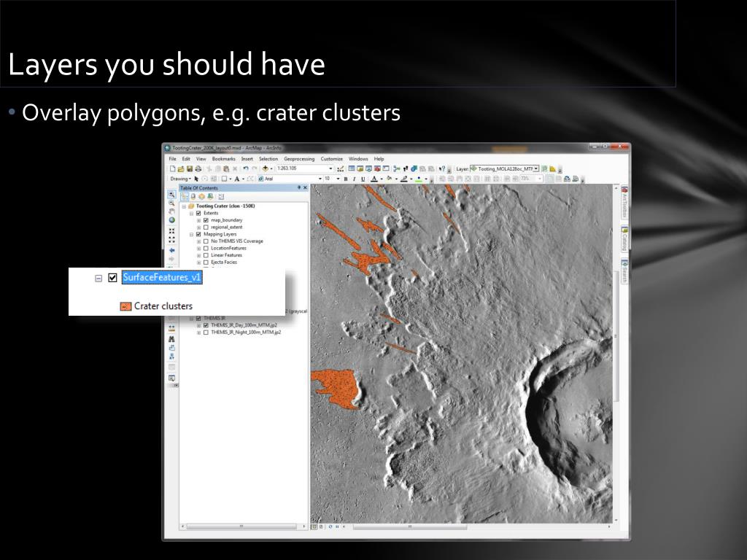Open the Arial font dropdown

320,179
